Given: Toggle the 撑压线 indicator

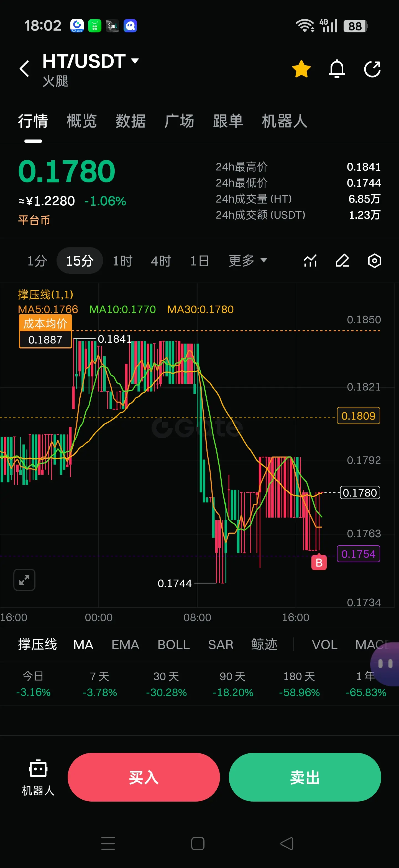Looking at the screenshot, I should click(37, 644).
